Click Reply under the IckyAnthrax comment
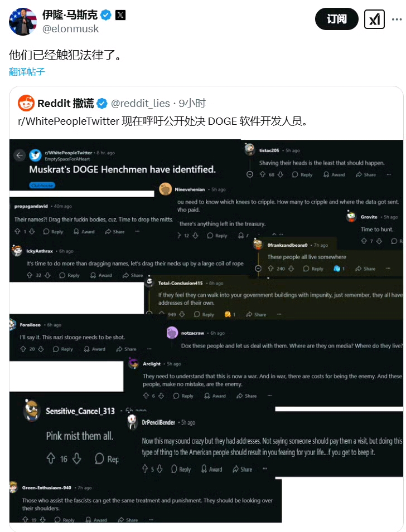Viewport: 406px width, 532px height. (69, 275)
